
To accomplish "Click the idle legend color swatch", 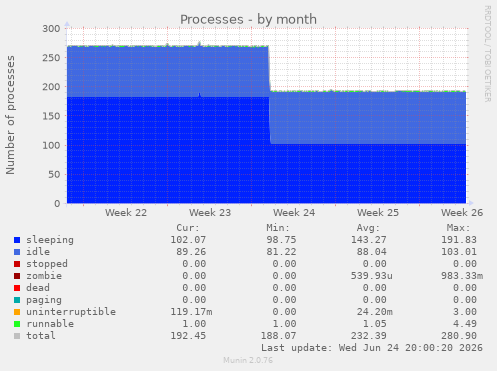I will 17,252.
